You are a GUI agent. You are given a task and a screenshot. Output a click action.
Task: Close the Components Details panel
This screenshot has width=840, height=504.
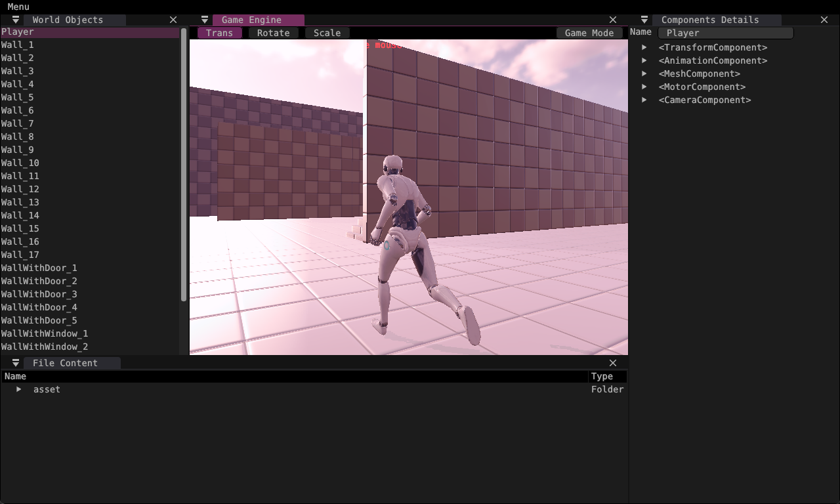tap(824, 20)
